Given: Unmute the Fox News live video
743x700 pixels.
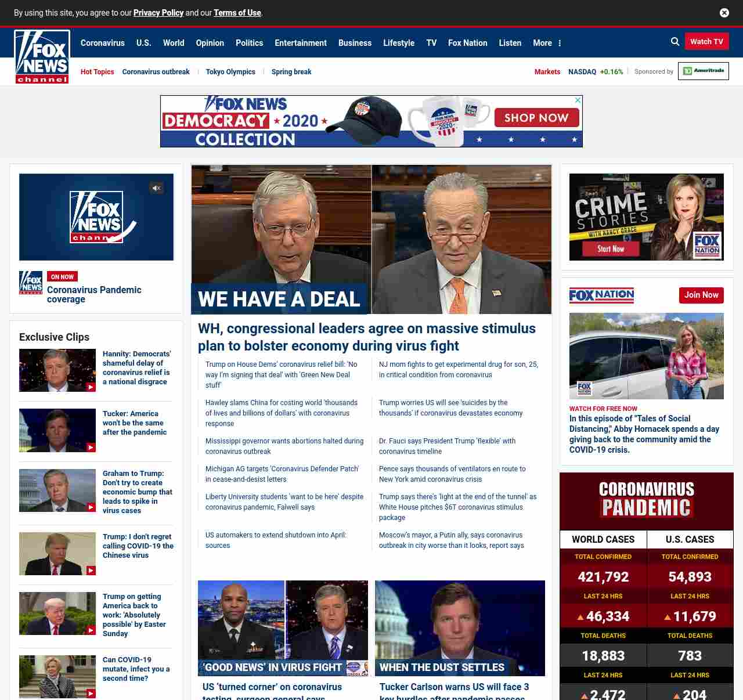Looking at the screenshot, I should tap(156, 188).
